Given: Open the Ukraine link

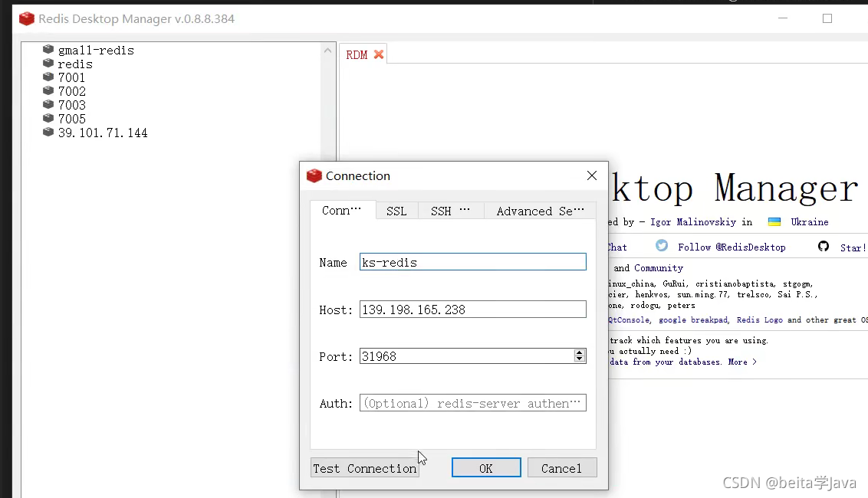Looking at the screenshot, I should coord(809,222).
